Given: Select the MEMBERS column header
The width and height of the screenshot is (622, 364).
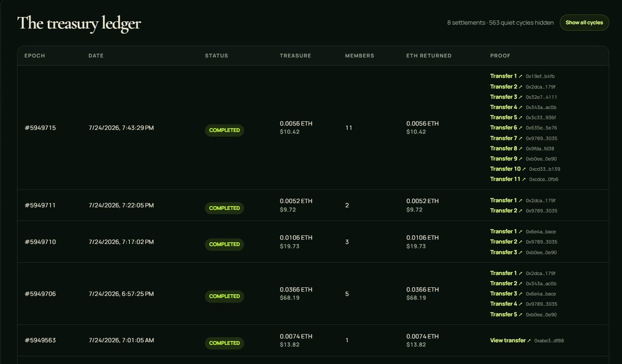Looking at the screenshot, I should 360,55.
